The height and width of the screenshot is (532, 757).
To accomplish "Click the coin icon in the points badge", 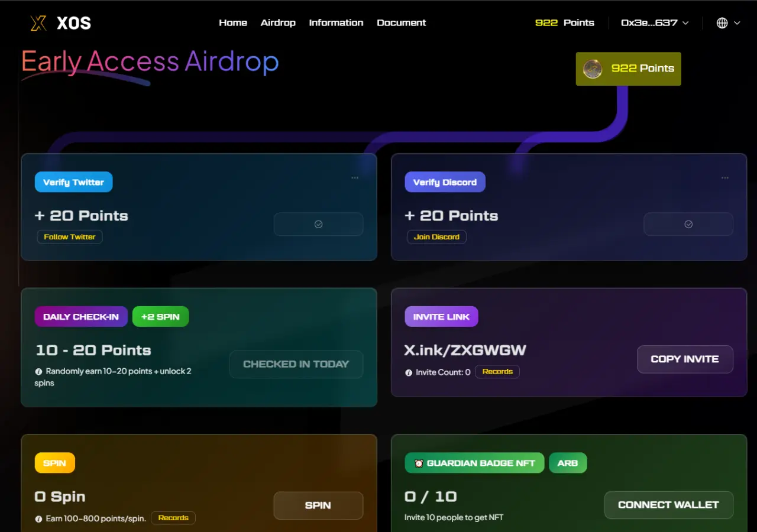I will click(x=593, y=69).
